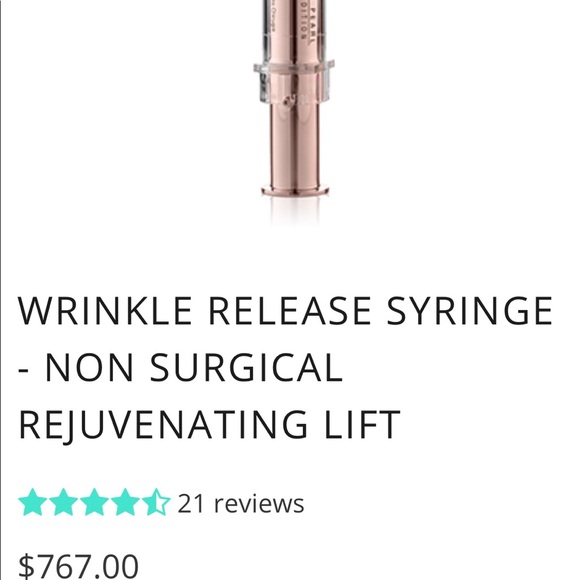The height and width of the screenshot is (580, 580).
Task: Click the word LIFT in title
Action: [362, 424]
